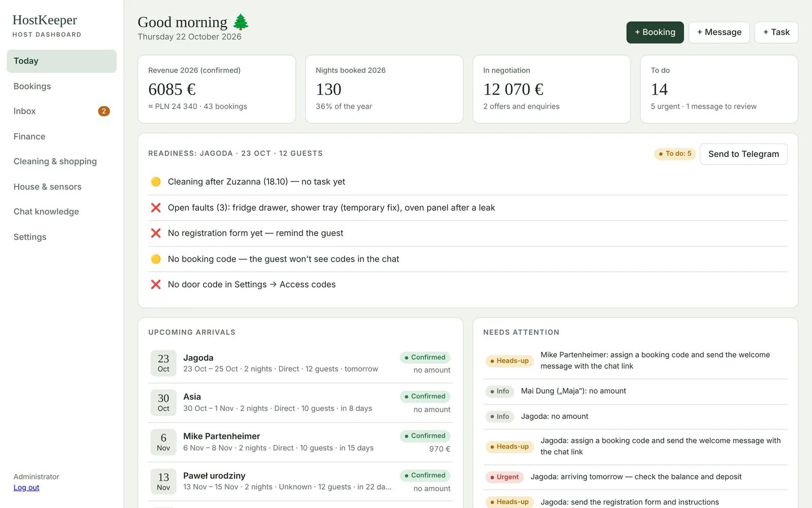Open the Nights booked 2026 card
Viewport: 812px width, 508px height.
[x=384, y=89]
